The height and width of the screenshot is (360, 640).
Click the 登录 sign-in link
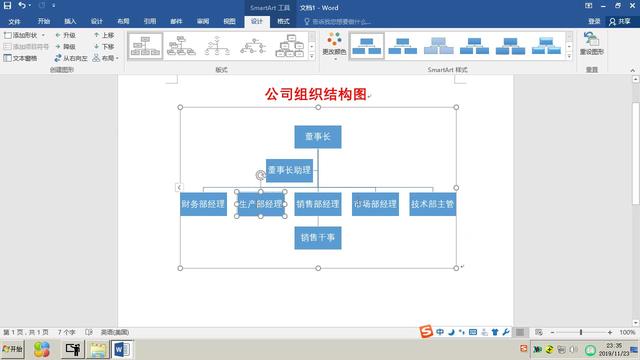594,21
